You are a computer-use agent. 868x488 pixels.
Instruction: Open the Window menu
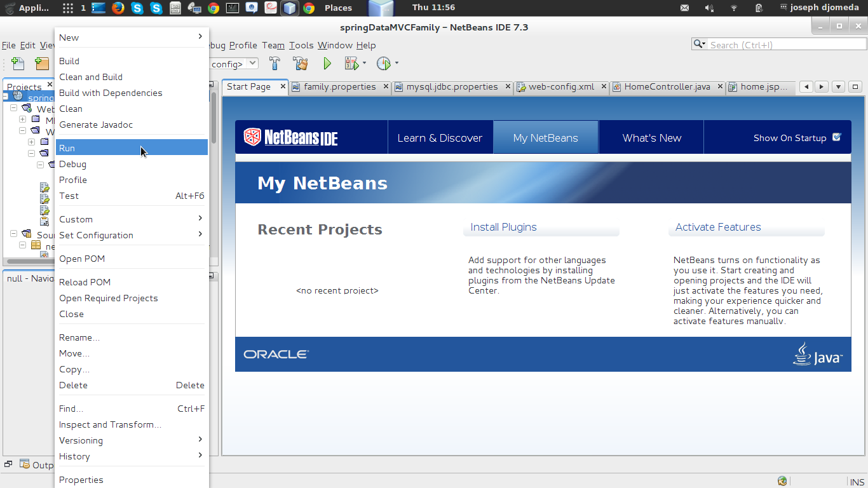335,45
